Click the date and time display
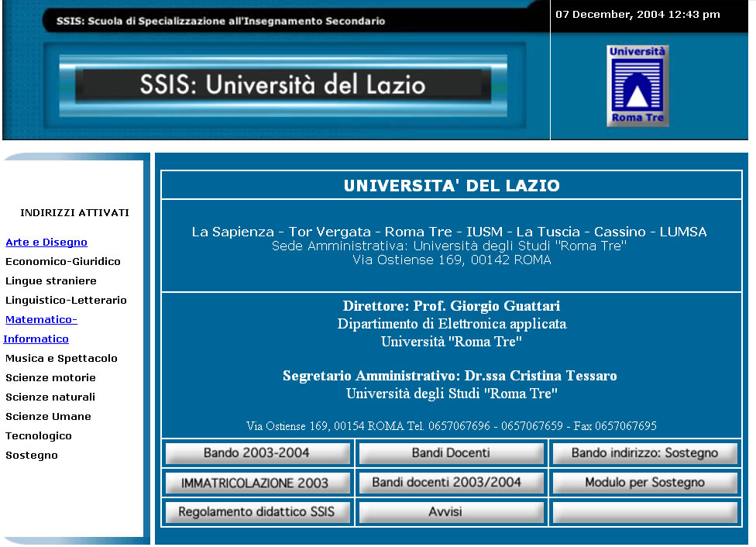Image resolution: width=756 pixels, height=547 pixels. [637, 15]
